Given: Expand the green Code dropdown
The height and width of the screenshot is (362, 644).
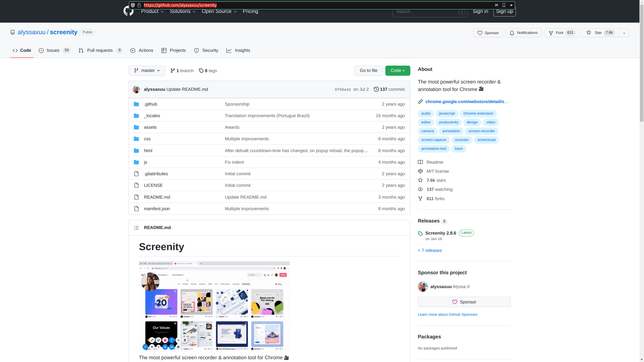Looking at the screenshot, I should point(397,71).
